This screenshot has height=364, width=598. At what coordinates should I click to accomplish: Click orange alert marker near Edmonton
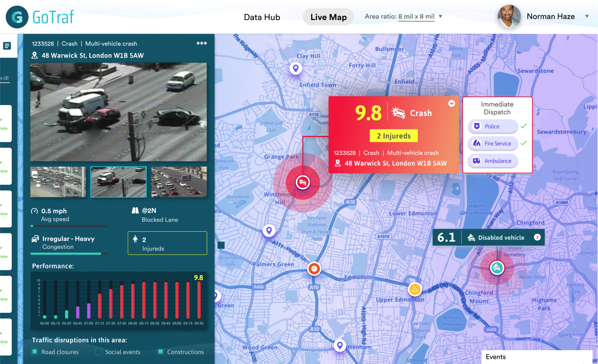click(x=314, y=269)
